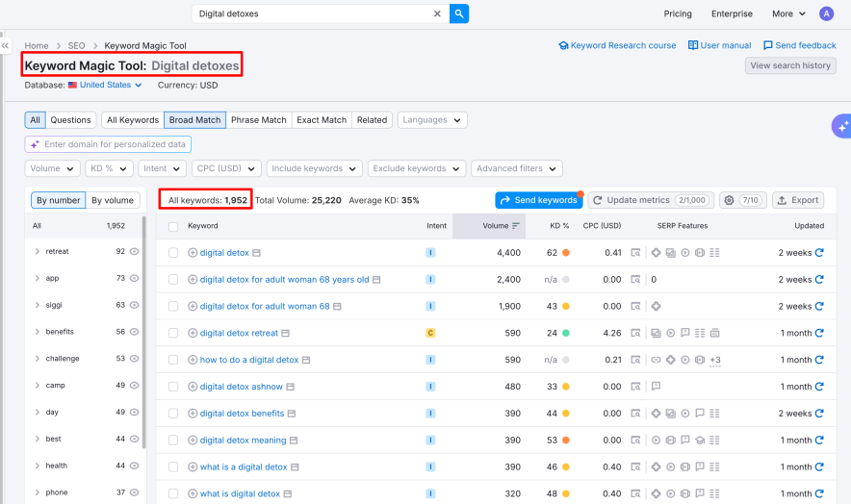Refresh metrics for digital detox retreat row

click(819, 333)
